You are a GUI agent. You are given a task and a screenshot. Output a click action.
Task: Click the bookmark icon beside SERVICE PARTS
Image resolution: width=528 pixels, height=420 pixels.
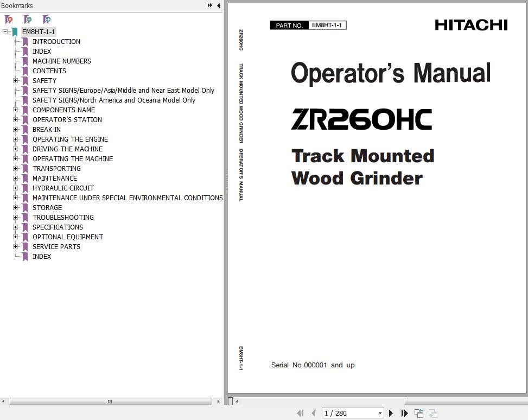(x=25, y=247)
